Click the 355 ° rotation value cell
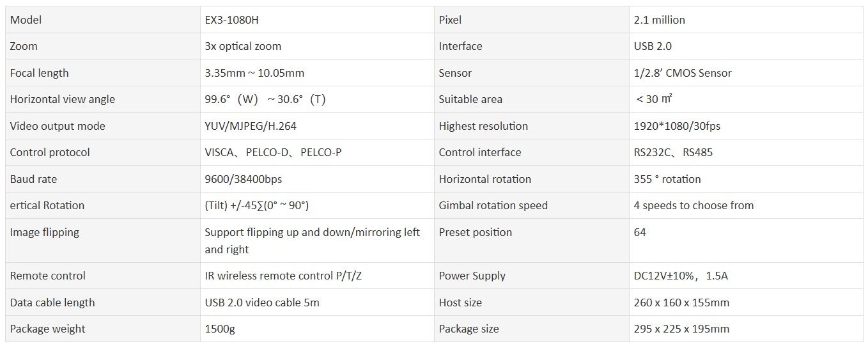The image size is (868, 346). pos(667,179)
